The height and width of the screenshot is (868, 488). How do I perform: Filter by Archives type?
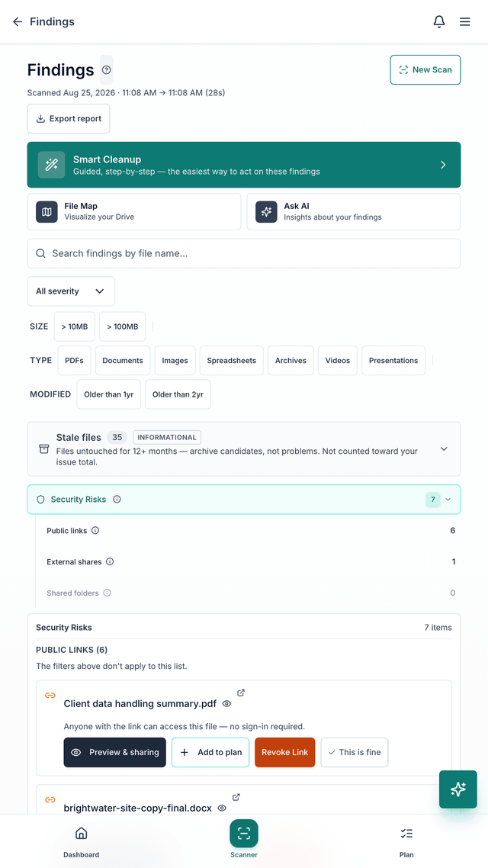(291, 360)
